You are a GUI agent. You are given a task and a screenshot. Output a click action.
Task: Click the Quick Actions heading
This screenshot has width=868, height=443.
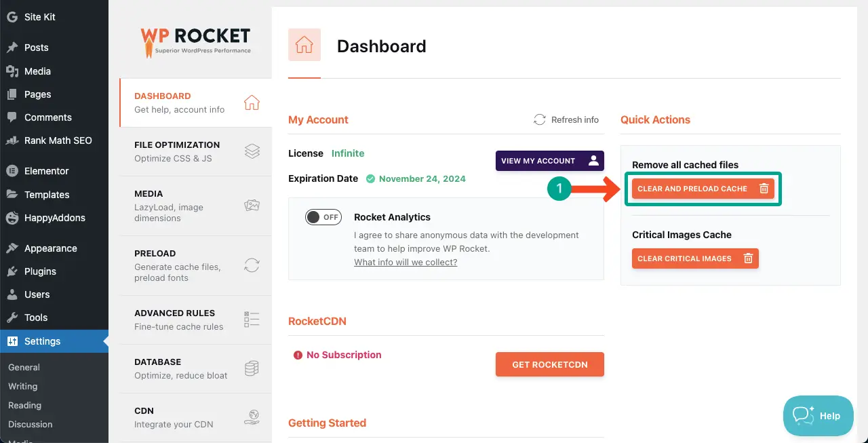[655, 119]
